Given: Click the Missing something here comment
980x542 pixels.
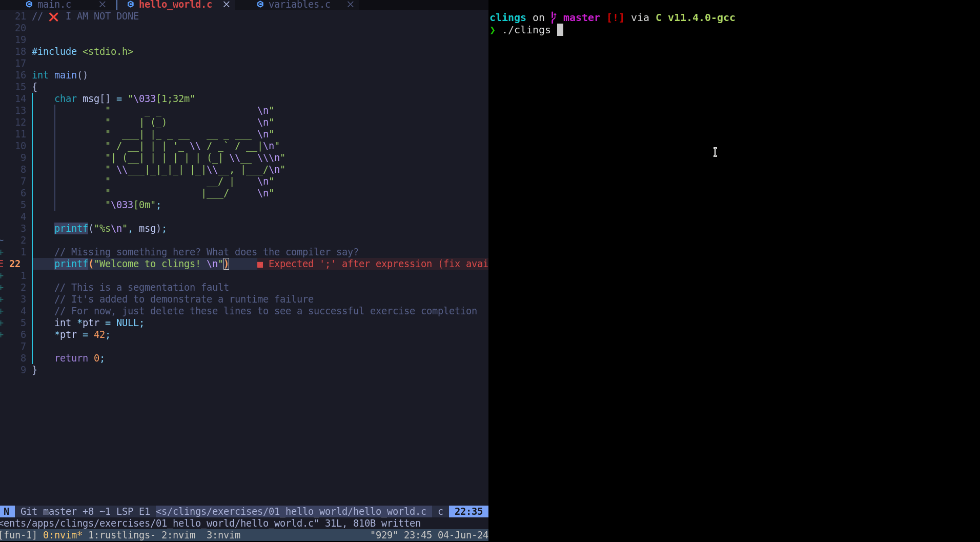Looking at the screenshot, I should click(x=207, y=252).
